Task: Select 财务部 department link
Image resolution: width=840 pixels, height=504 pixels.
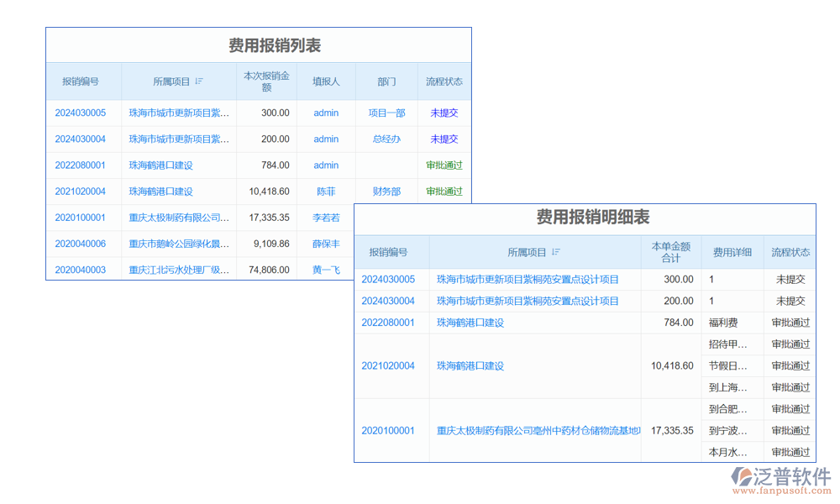Action: tap(386, 192)
